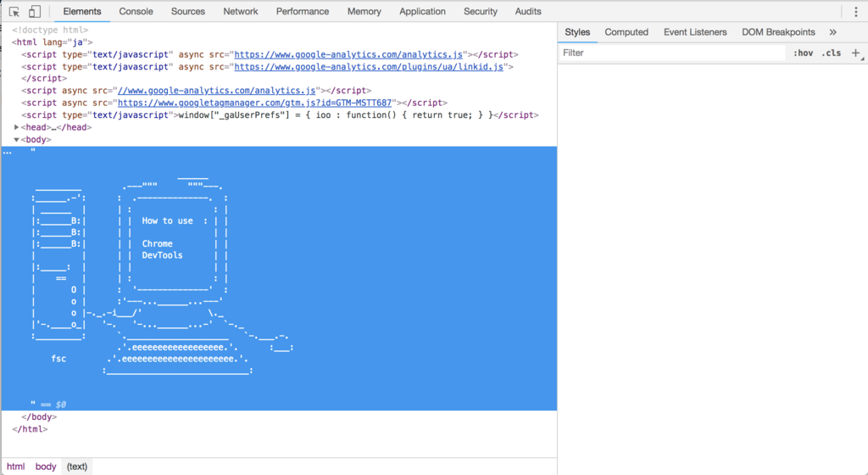Select the body breadcrumb item
Viewport: 868px width, 475px height.
point(46,467)
